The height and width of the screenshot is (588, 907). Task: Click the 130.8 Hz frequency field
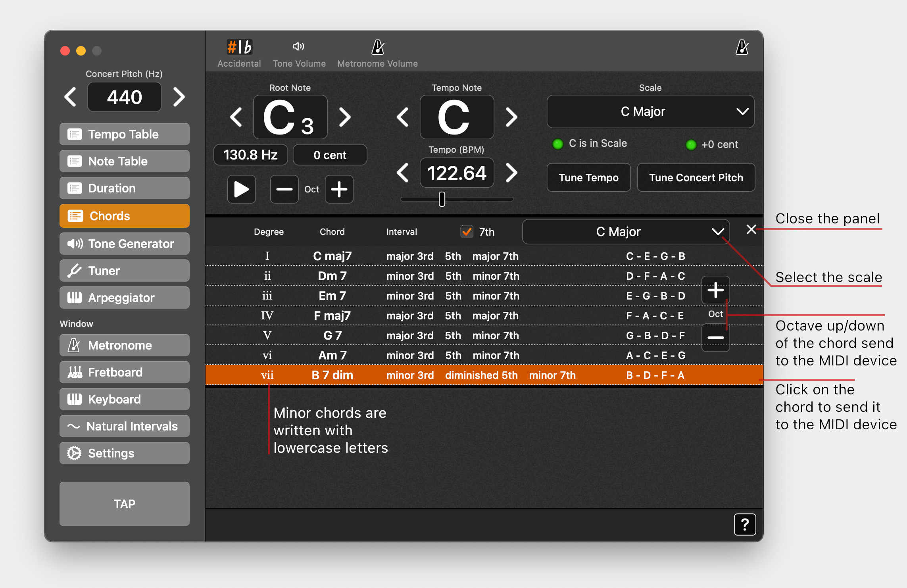[x=251, y=155]
